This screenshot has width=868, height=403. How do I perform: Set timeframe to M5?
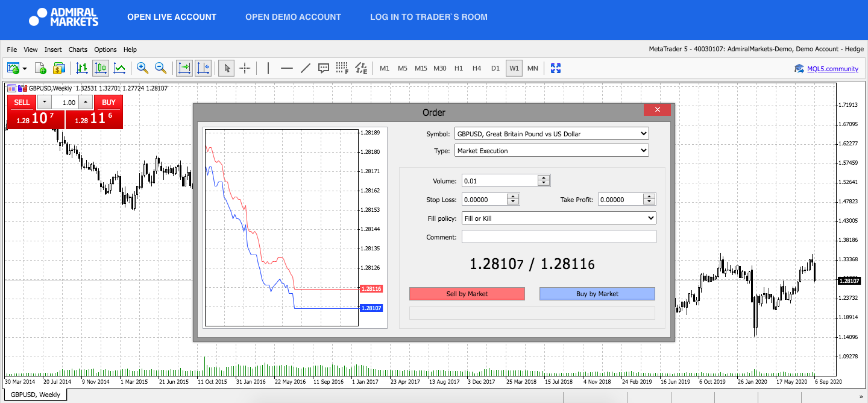tap(403, 68)
